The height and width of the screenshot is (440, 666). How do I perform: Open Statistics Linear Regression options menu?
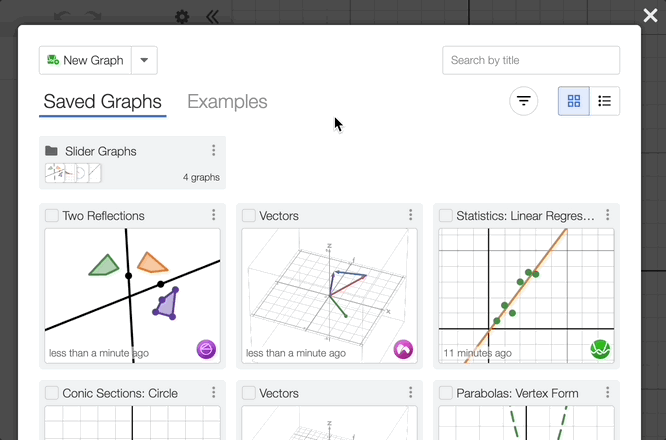(607, 215)
